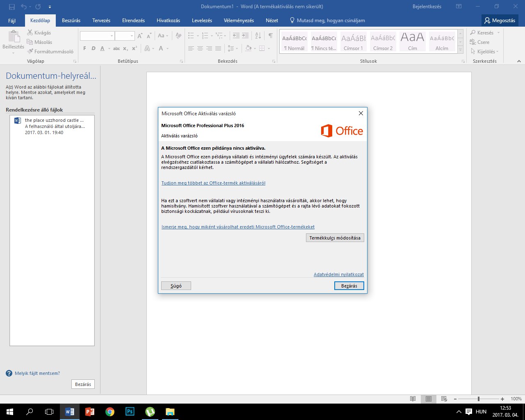Switch to the Beszúrás tab
Viewport: 525px width, 420px height.
pos(71,21)
